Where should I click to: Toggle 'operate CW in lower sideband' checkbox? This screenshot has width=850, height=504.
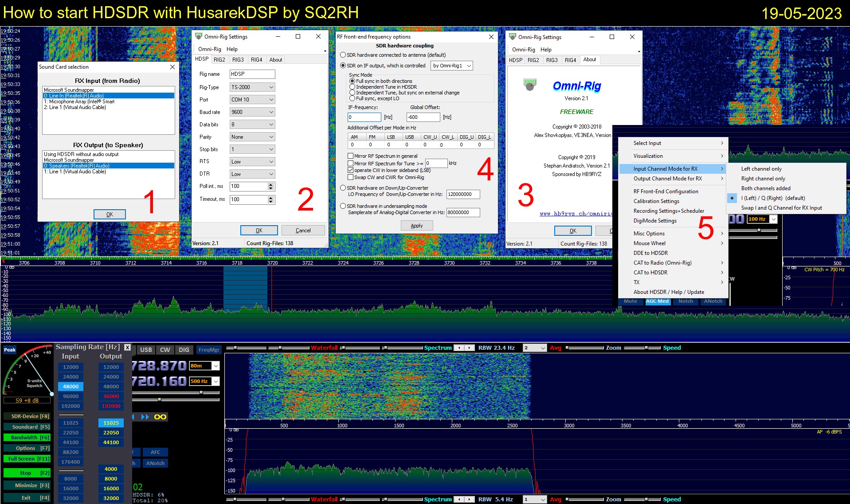351,170
